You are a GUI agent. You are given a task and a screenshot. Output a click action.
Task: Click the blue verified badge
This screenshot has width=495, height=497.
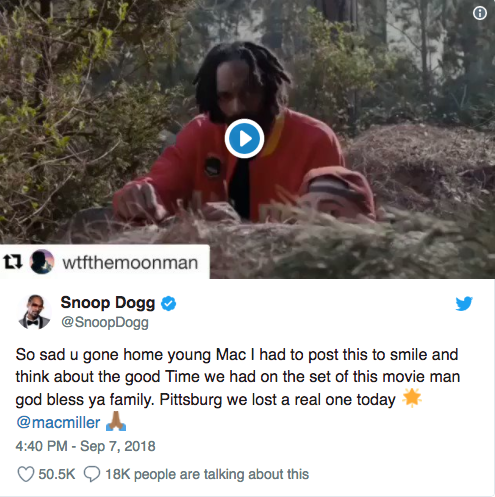pyautogui.click(x=169, y=303)
